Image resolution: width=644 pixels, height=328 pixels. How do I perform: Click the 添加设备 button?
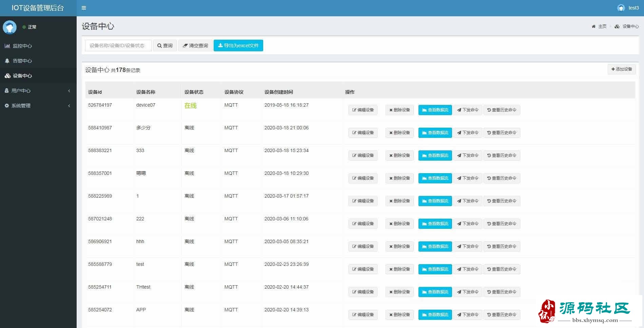622,69
